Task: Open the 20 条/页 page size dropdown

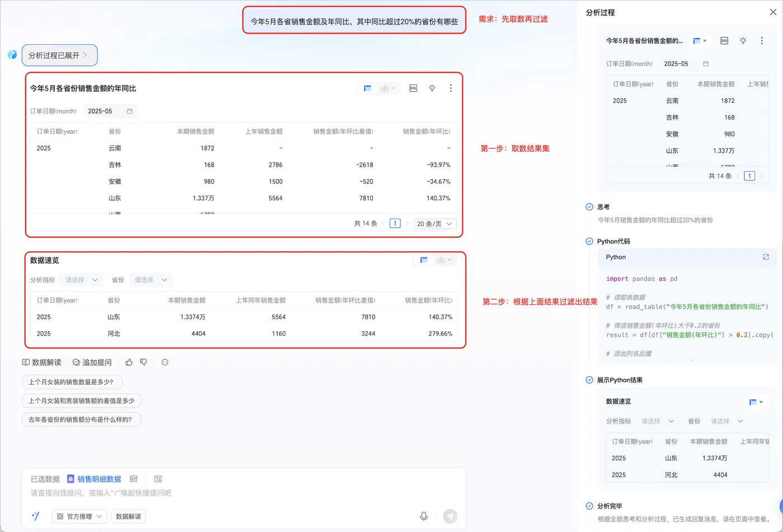Action: (x=436, y=224)
